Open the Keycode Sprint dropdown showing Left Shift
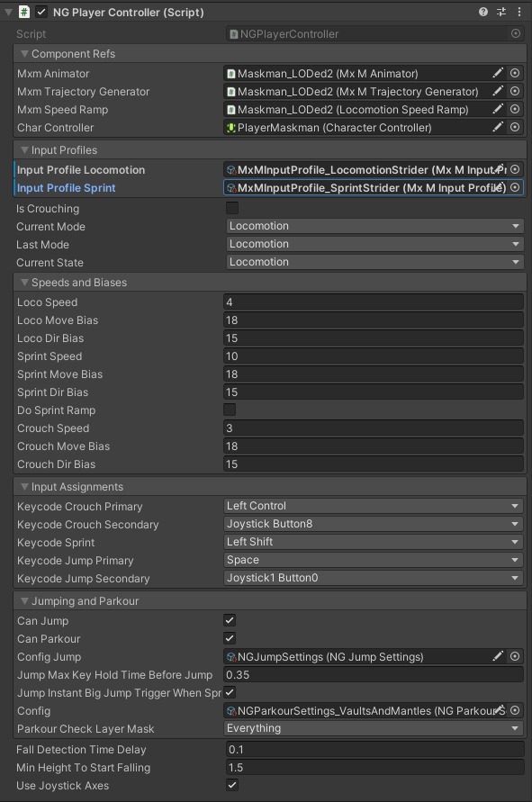Viewport: 532px width, 802px height. click(x=374, y=543)
